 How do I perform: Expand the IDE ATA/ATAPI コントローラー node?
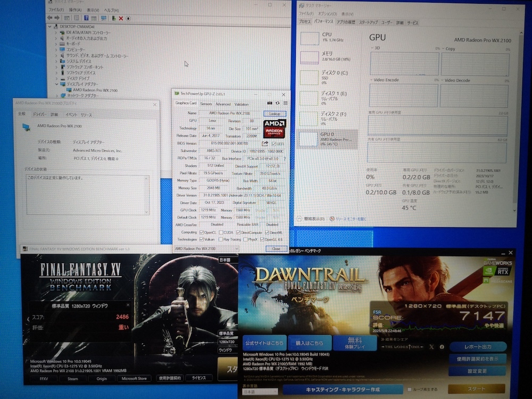tap(56, 32)
